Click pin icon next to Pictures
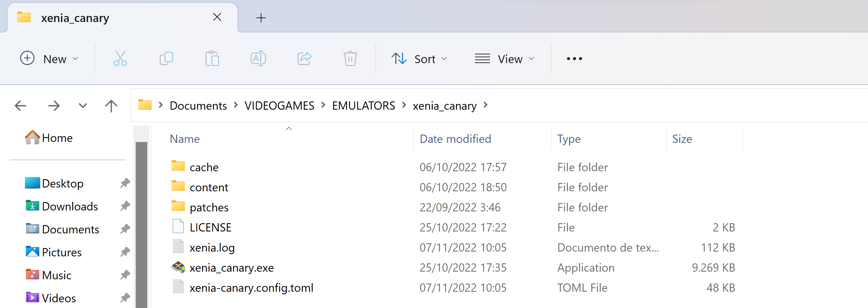The width and height of the screenshot is (868, 308). (x=125, y=252)
